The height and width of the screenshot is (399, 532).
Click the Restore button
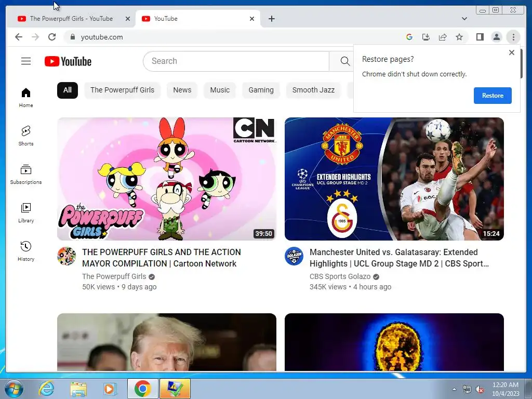pos(493,96)
